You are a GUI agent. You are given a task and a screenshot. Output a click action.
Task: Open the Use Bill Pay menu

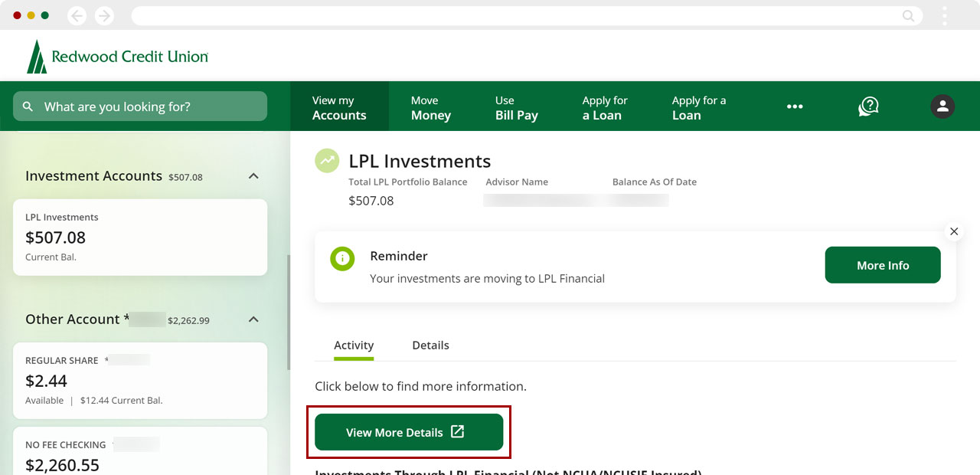(517, 107)
